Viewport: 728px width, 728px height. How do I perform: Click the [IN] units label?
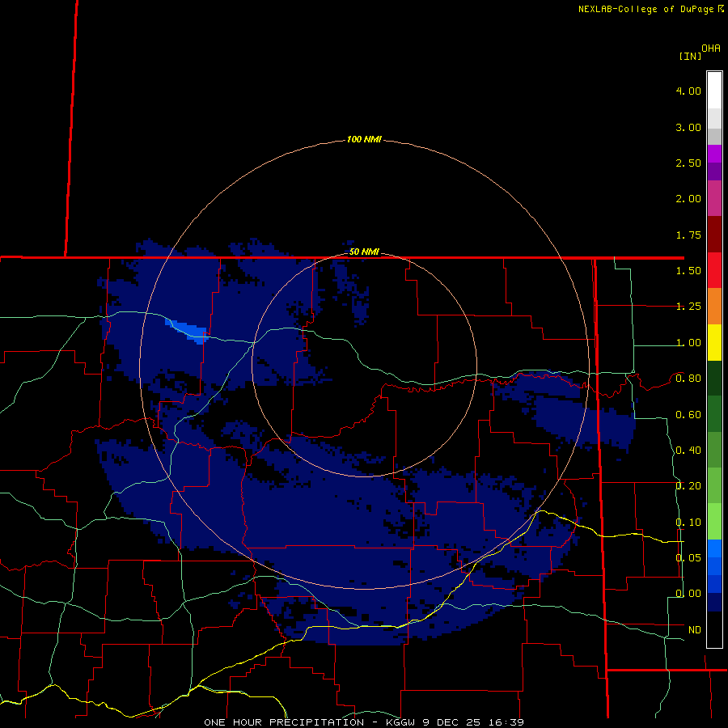point(690,56)
